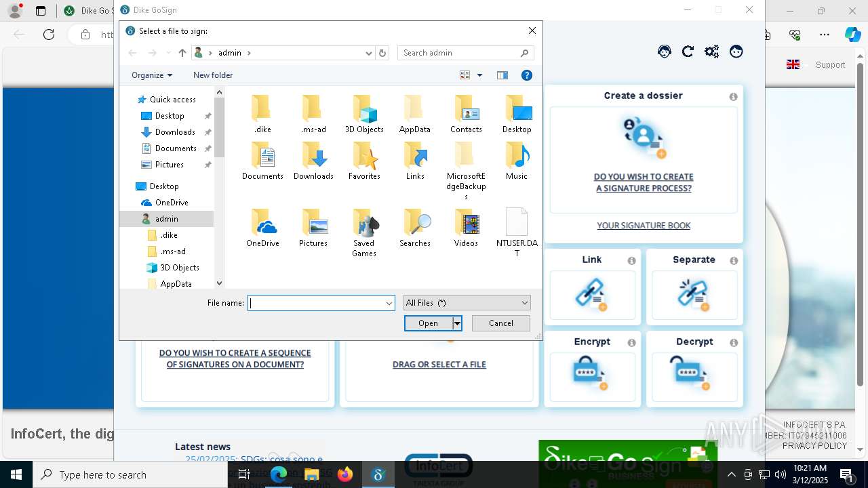Viewport: 868px width, 488px height.
Task: Select the Links folder
Action: point(415,161)
